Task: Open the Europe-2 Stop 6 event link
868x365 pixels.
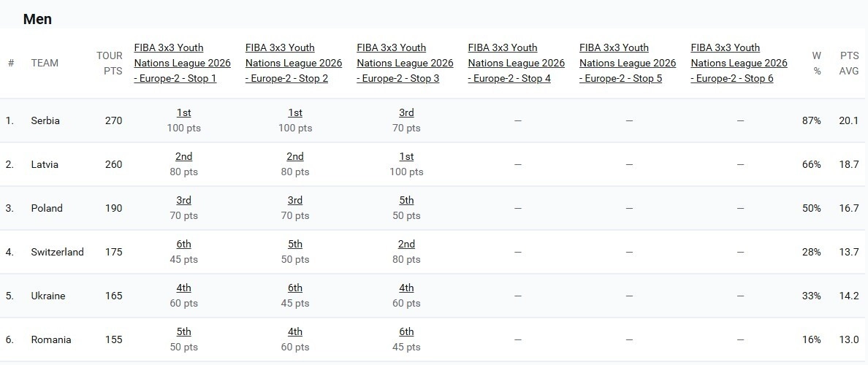Action: 739,63
